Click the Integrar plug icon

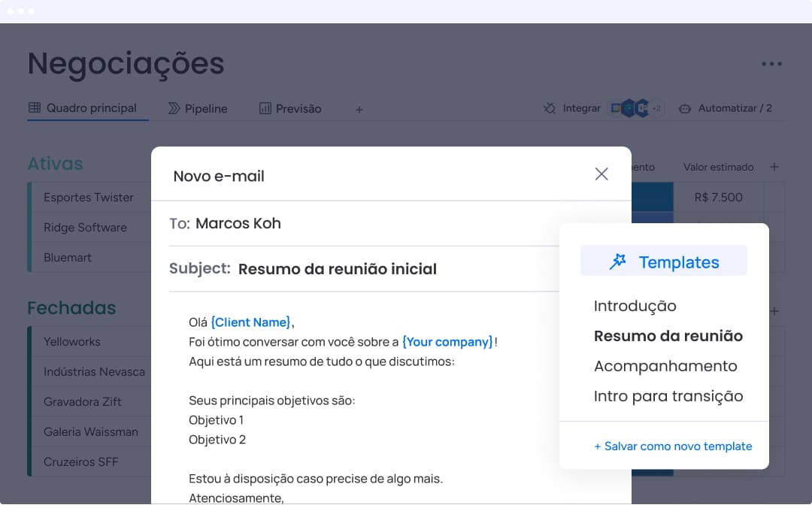coord(550,107)
